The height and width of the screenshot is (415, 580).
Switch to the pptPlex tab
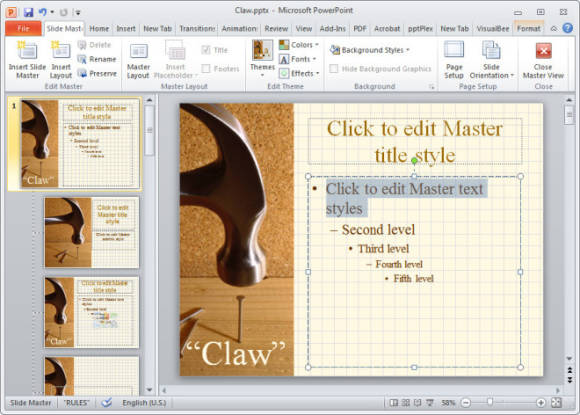420,28
